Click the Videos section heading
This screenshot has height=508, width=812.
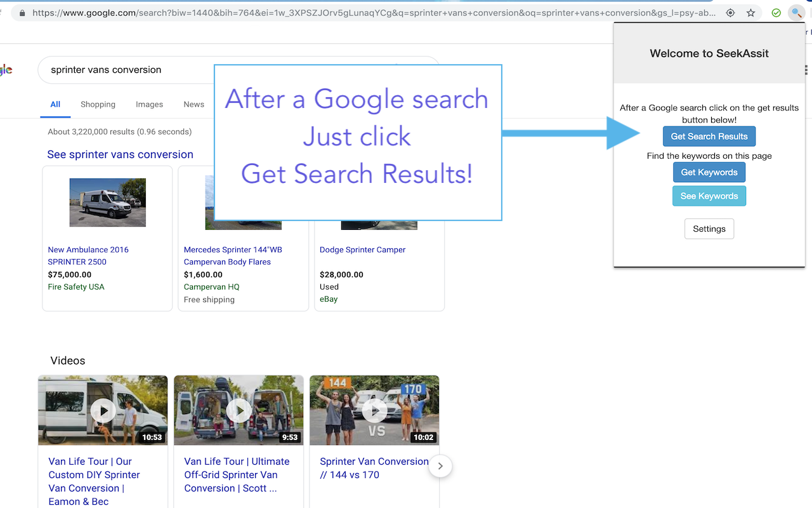[x=68, y=361]
